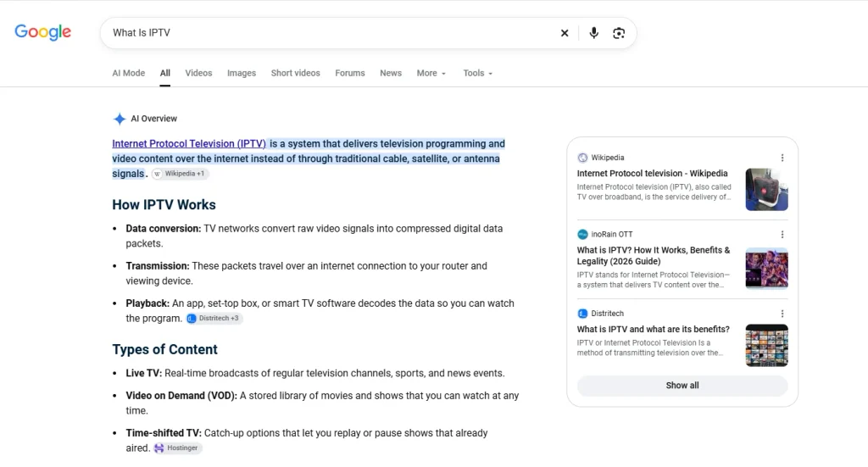Image resolution: width=868 pixels, height=467 pixels.
Task: Start voice search with the microphone icon
Action: [x=593, y=33]
